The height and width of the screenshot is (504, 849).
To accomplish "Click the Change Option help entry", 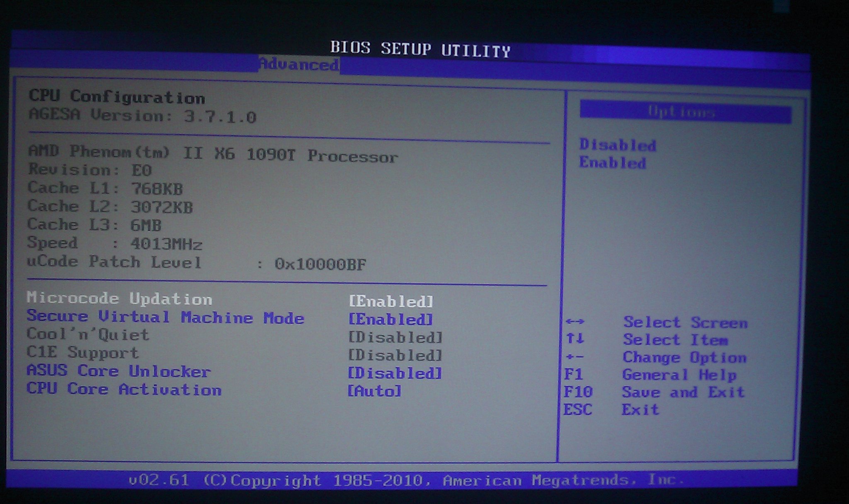I will point(685,357).
